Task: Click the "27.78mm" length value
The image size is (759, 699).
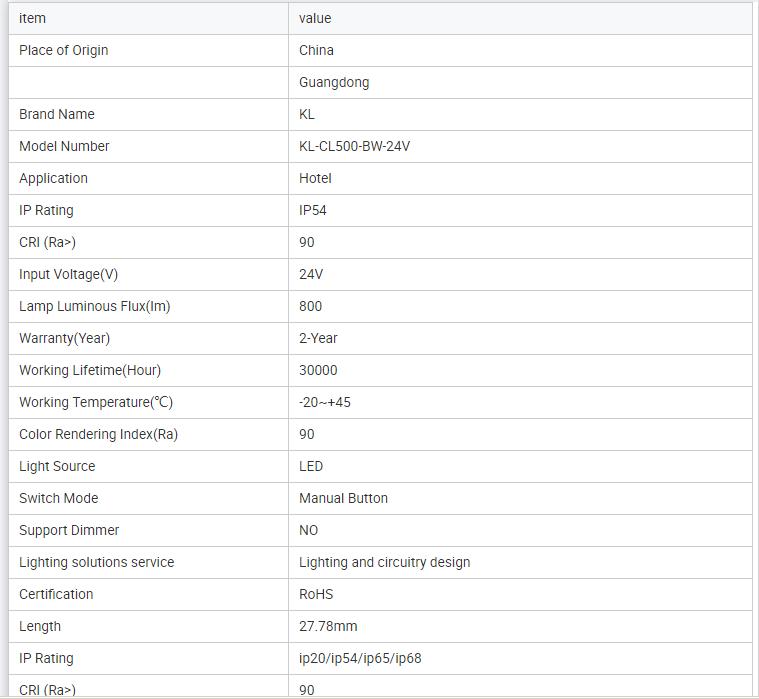Action: coord(328,626)
